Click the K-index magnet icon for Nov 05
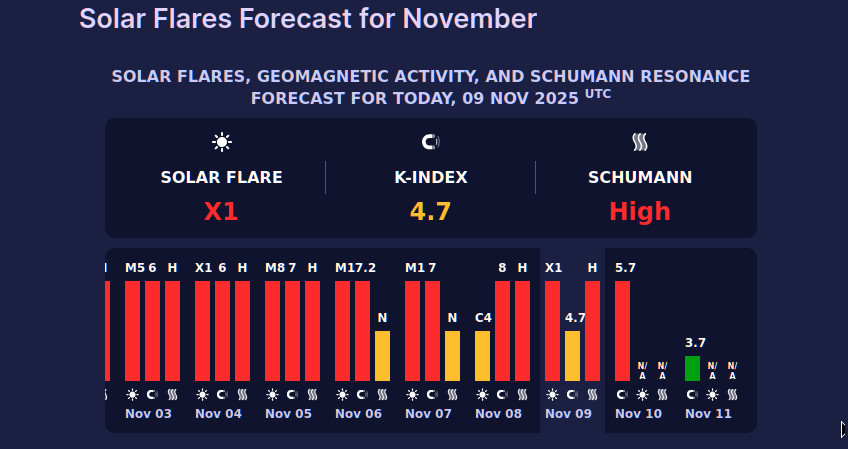The height and width of the screenshot is (449, 848). point(292,395)
